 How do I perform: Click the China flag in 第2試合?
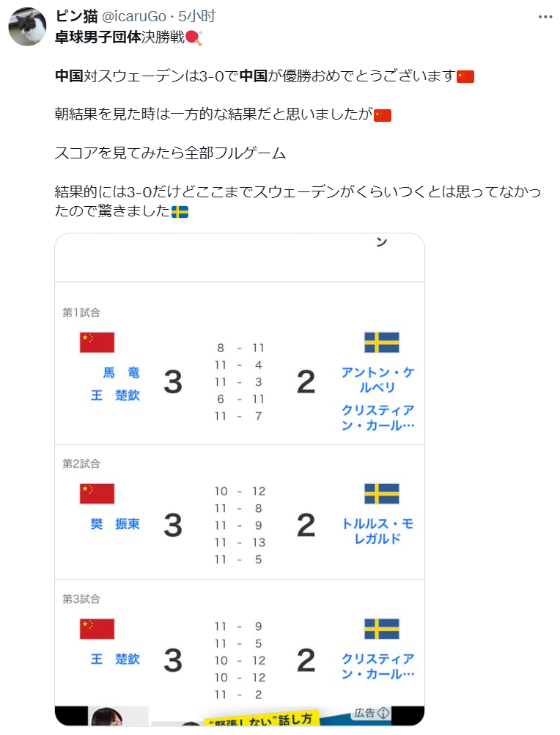(x=97, y=494)
